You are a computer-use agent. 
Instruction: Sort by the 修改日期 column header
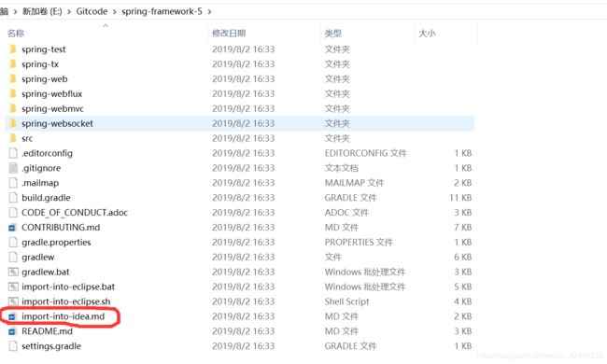click(x=229, y=34)
